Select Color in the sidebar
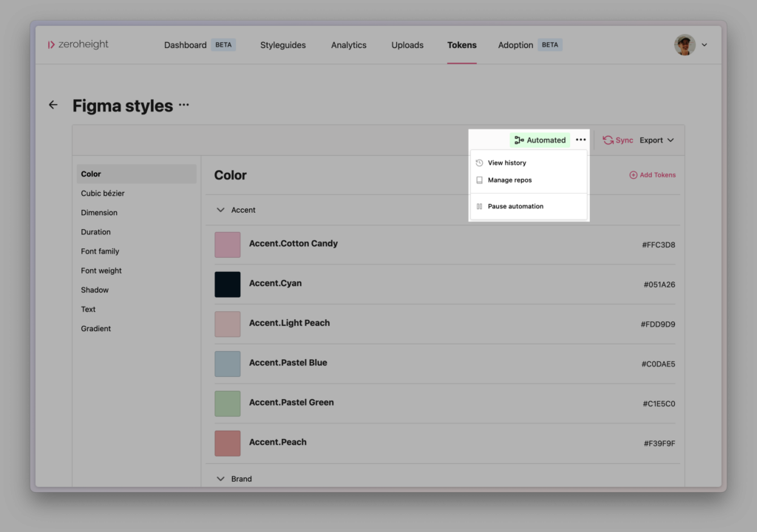757x532 pixels. click(x=137, y=174)
